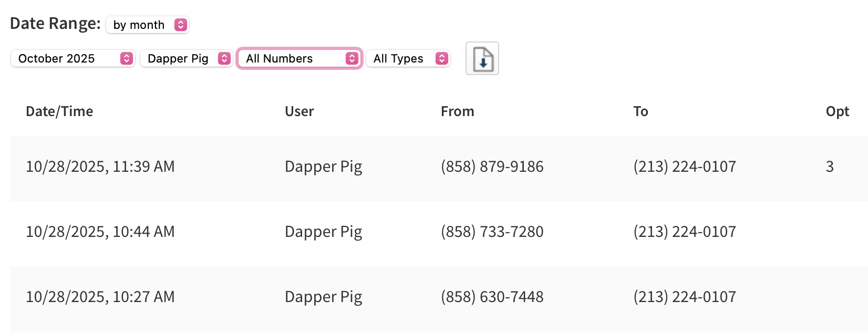Click the export download file icon
Image resolution: width=868 pixels, height=332 pixels.
click(482, 58)
